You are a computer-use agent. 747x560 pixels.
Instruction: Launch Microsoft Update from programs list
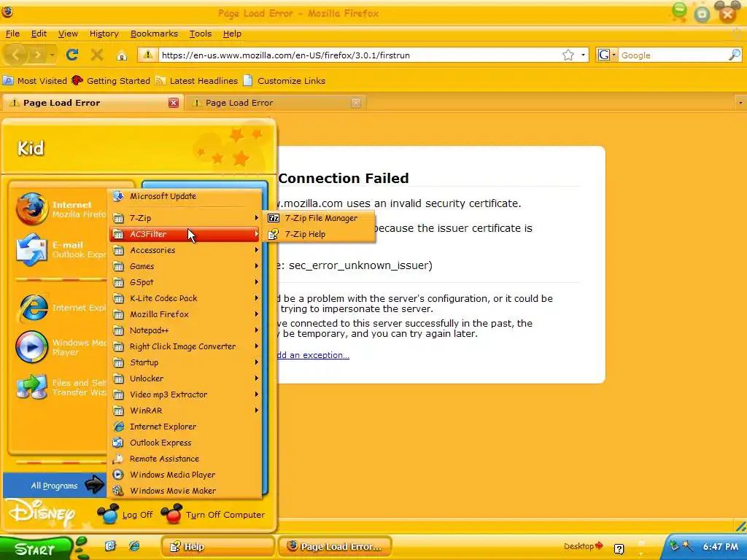tap(186, 196)
